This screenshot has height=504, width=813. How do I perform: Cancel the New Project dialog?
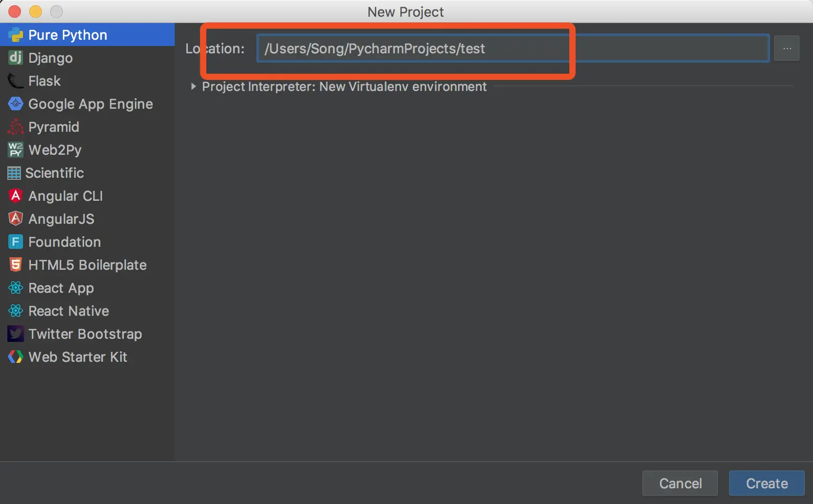click(680, 483)
